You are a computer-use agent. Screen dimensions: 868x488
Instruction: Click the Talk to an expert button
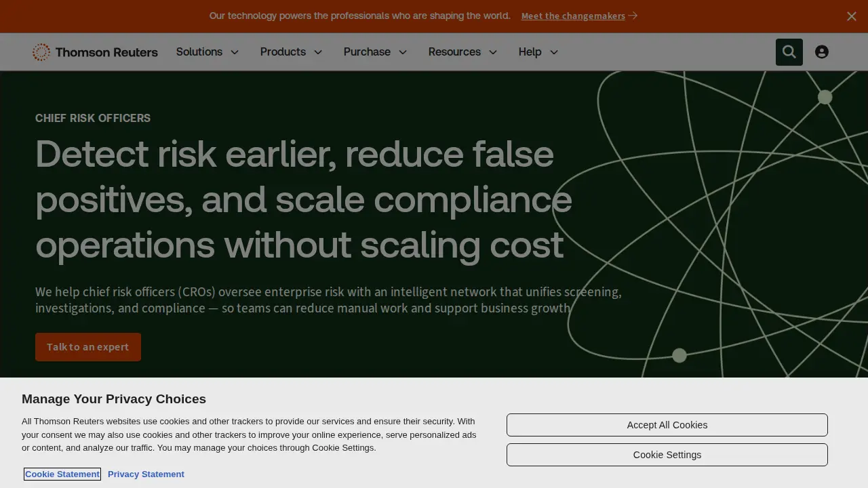click(x=88, y=347)
